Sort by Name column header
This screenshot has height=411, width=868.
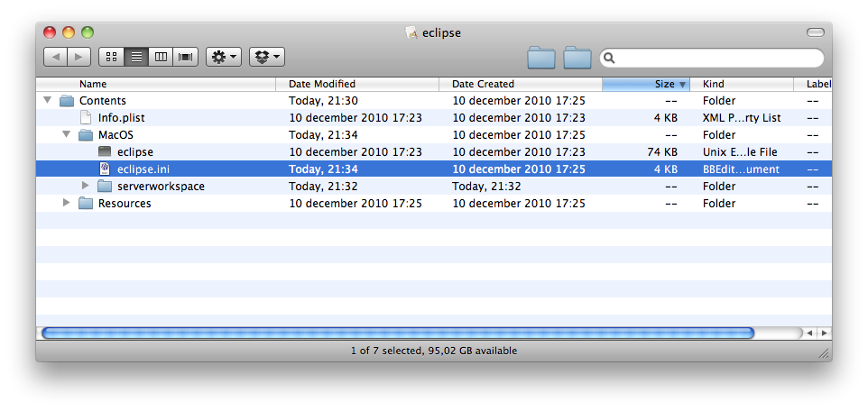point(156,84)
